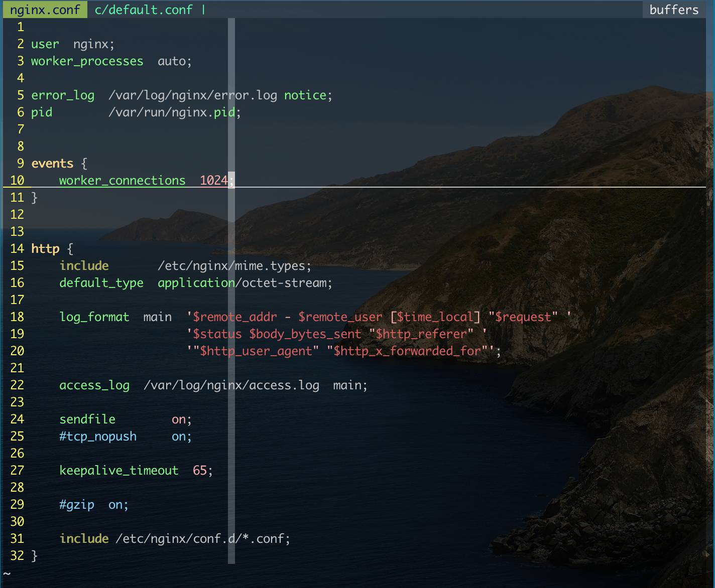Click the "65" timeout value
The image size is (715, 588).
[x=200, y=471]
